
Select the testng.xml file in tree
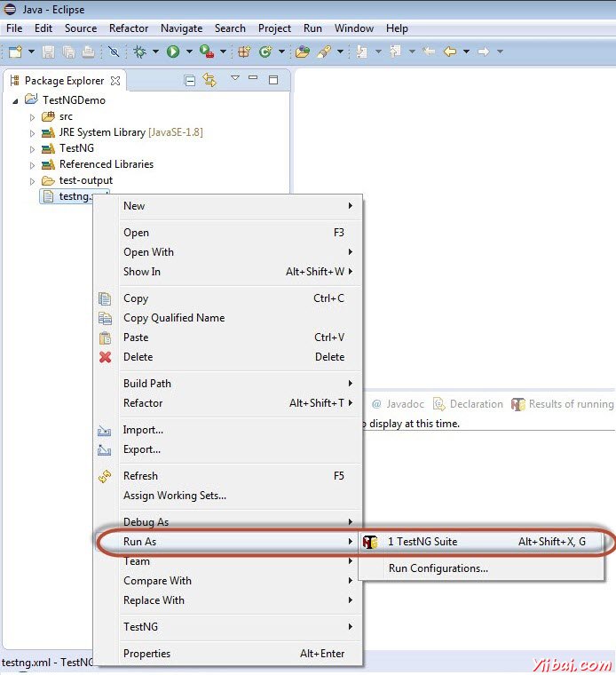click(x=74, y=197)
